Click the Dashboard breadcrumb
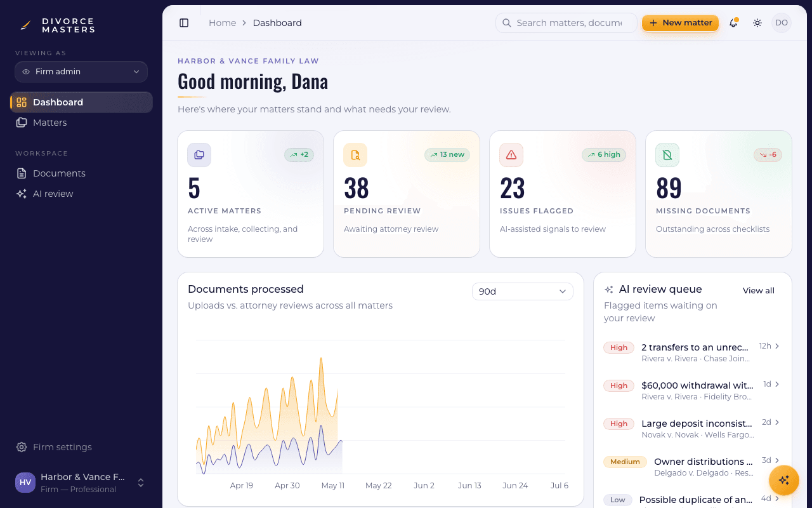The width and height of the screenshot is (812, 508). pos(277,23)
